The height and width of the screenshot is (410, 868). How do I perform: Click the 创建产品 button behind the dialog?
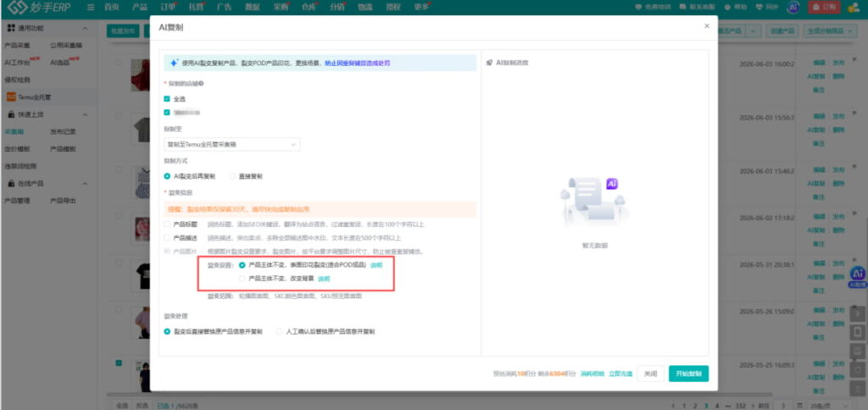(x=782, y=31)
